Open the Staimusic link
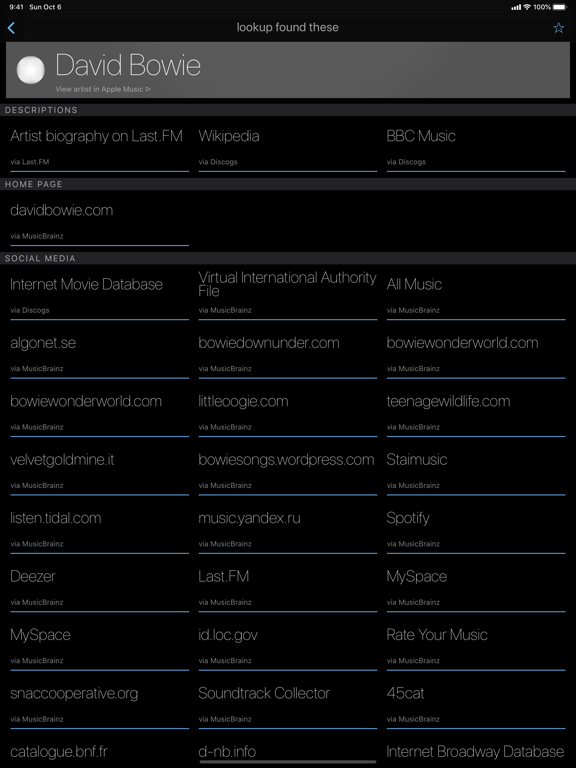The width and height of the screenshot is (576, 768). pos(476,471)
